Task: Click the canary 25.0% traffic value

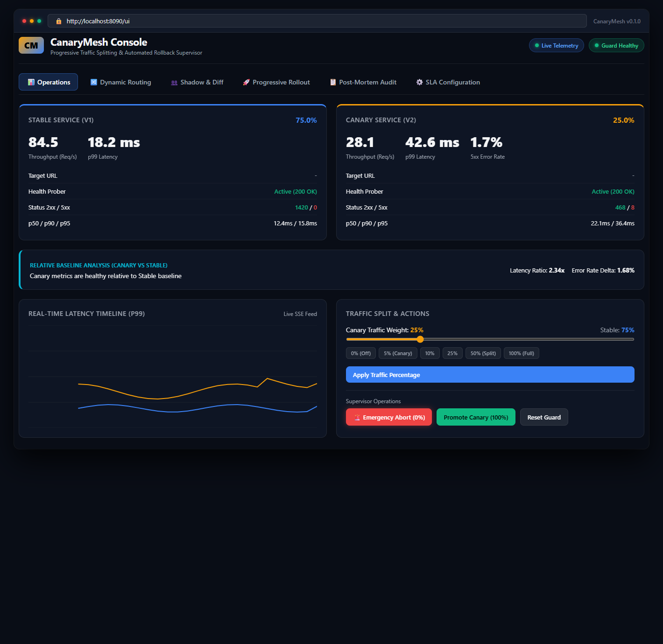Action: (624, 120)
